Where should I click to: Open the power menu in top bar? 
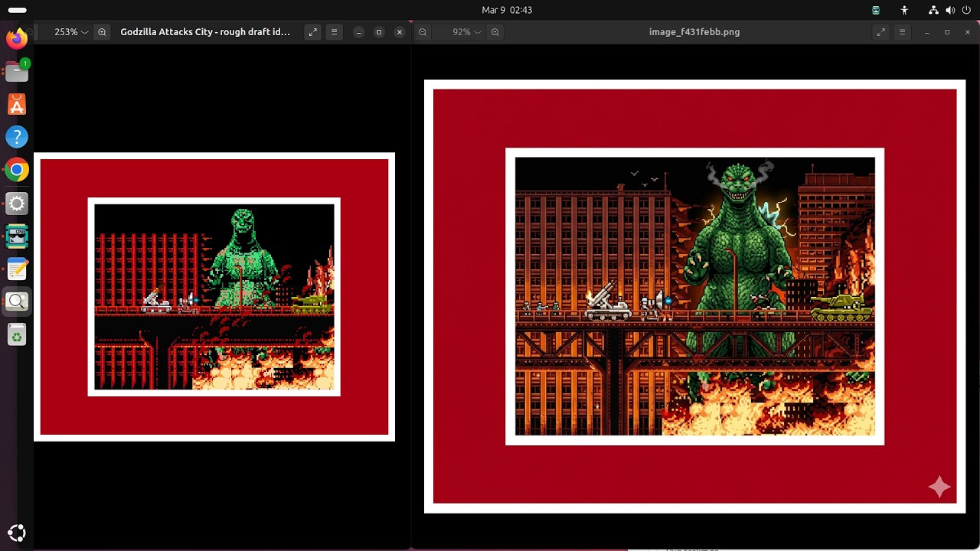(x=967, y=10)
